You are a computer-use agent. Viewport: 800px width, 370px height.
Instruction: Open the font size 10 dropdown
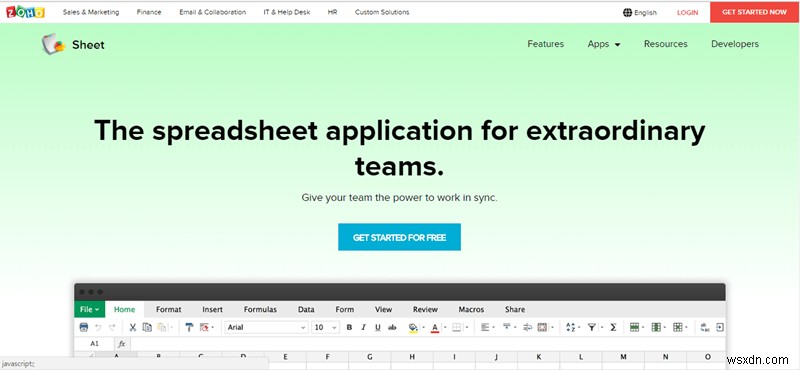pos(326,327)
